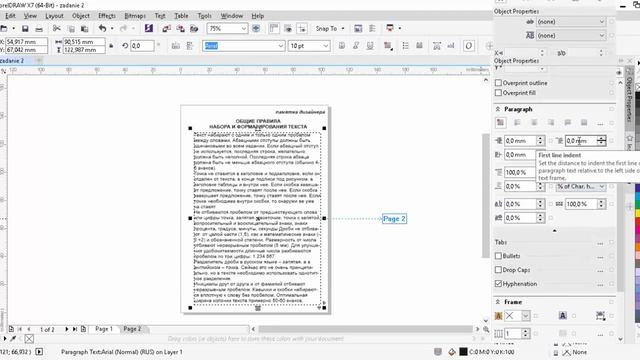Enable the Bullets checkbox
The image size is (640, 360).
[498, 256]
